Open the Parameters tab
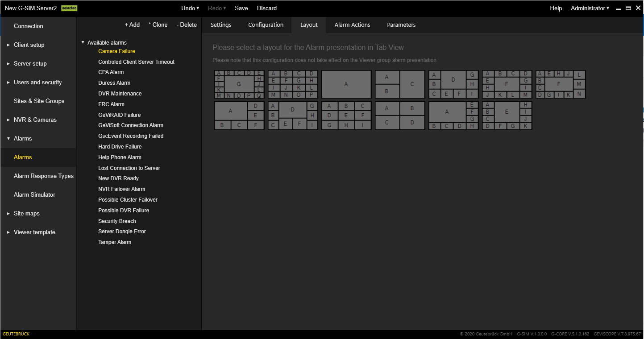Viewport: 644px width, 339px height. [401, 25]
